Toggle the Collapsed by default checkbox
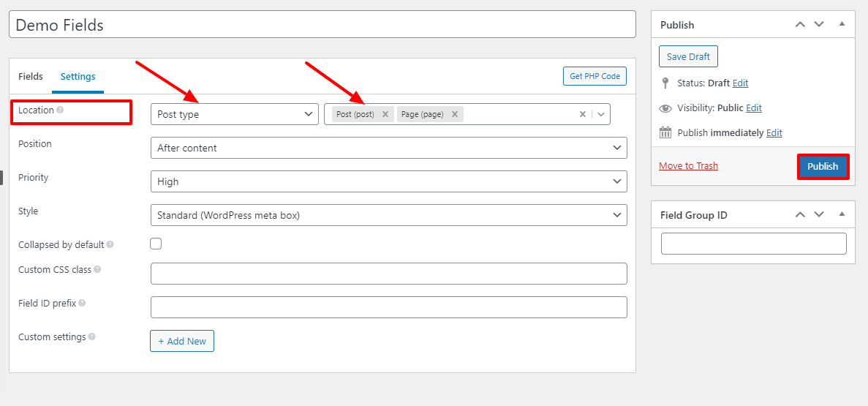The width and height of the screenshot is (868, 406). click(x=156, y=244)
